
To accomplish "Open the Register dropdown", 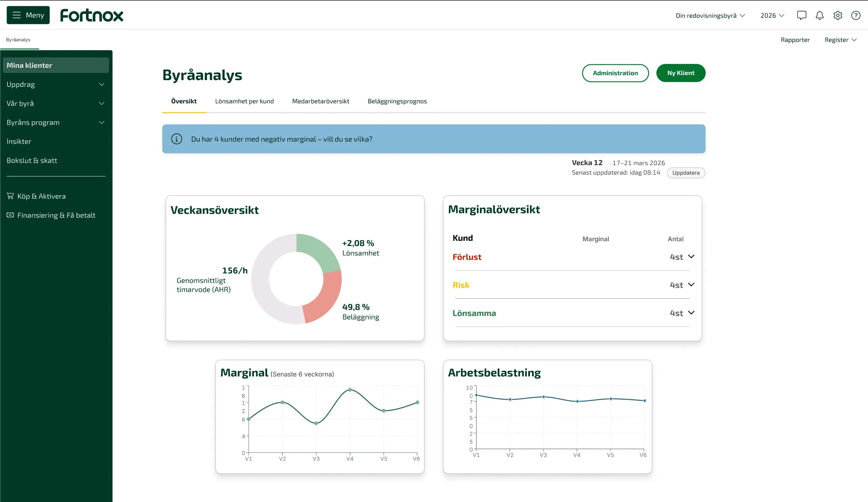I will coord(840,40).
